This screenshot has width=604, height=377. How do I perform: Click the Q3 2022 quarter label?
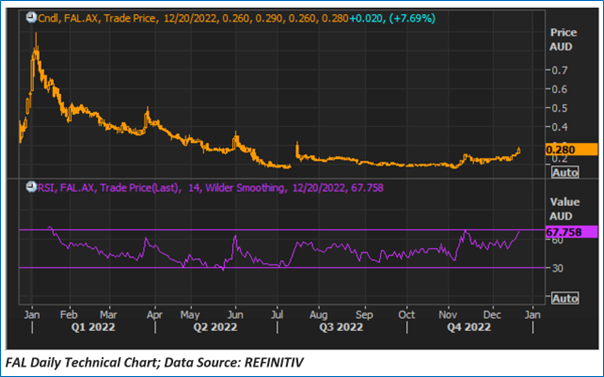[x=341, y=327]
